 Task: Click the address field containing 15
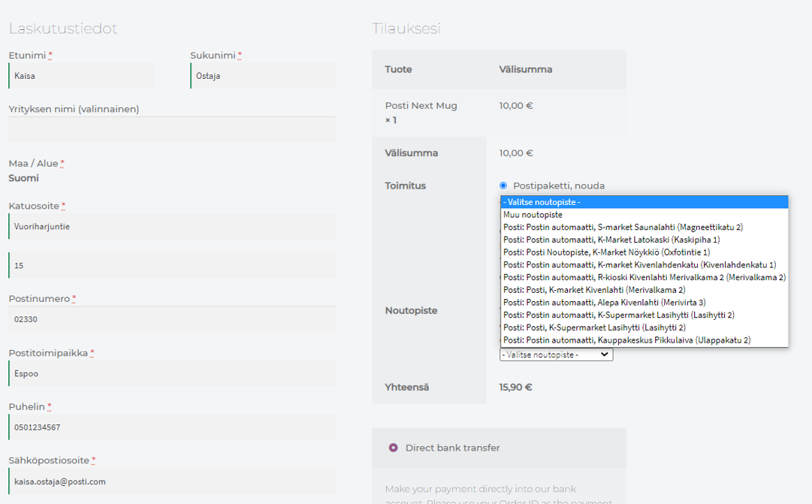click(172, 265)
